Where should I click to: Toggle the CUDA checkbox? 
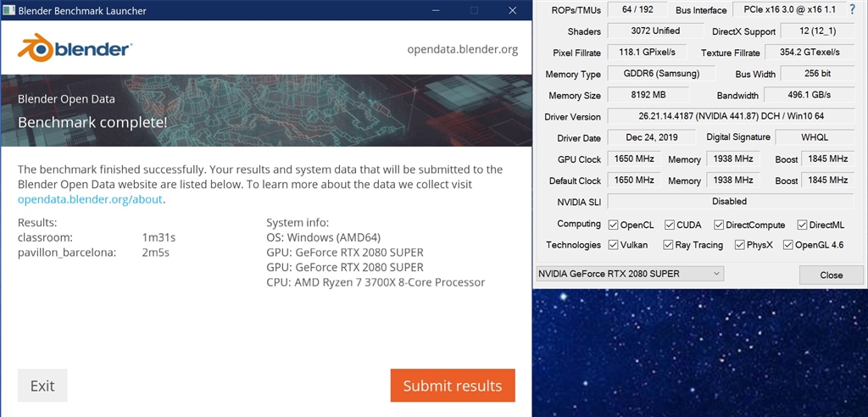pyautogui.click(x=670, y=225)
